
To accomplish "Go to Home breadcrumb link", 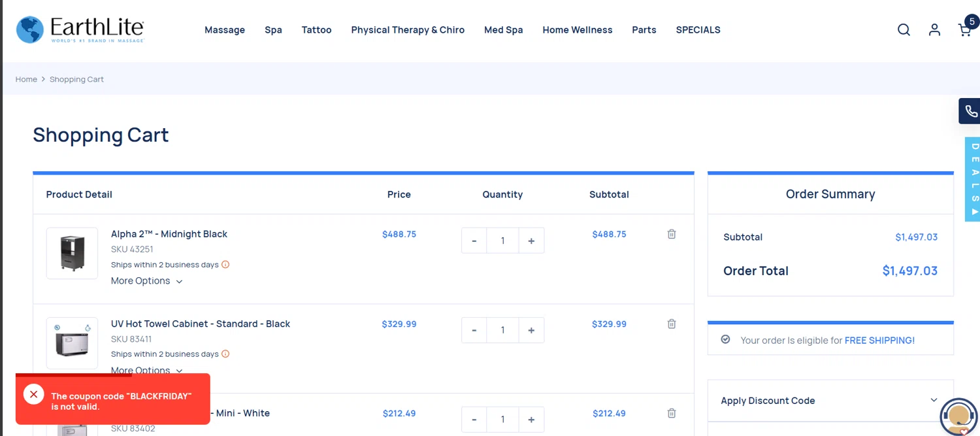I will (26, 79).
